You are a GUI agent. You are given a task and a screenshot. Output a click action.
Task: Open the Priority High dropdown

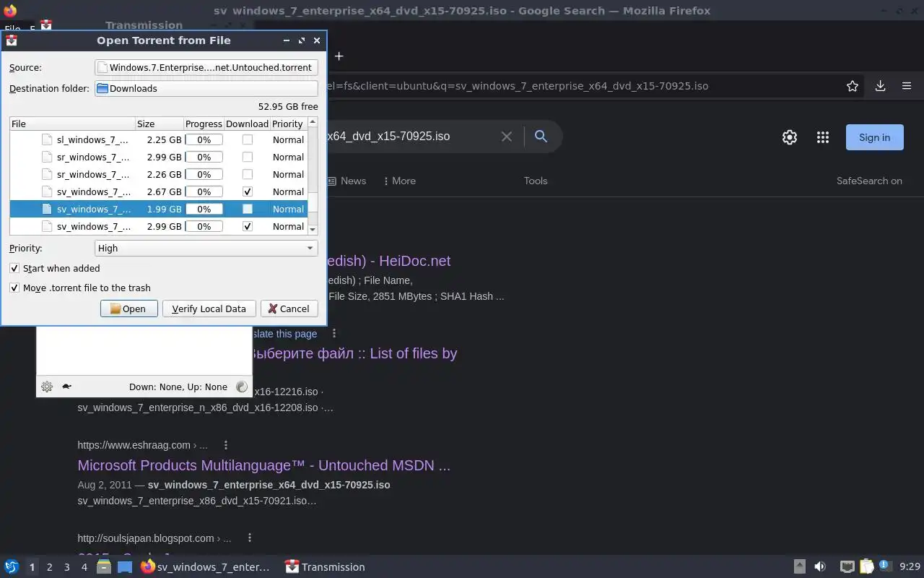(206, 248)
